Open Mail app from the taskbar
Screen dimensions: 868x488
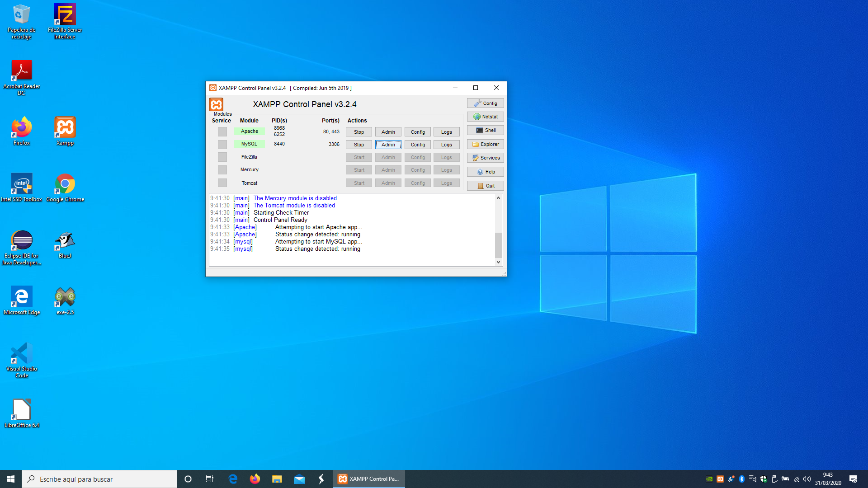point(299,479)
